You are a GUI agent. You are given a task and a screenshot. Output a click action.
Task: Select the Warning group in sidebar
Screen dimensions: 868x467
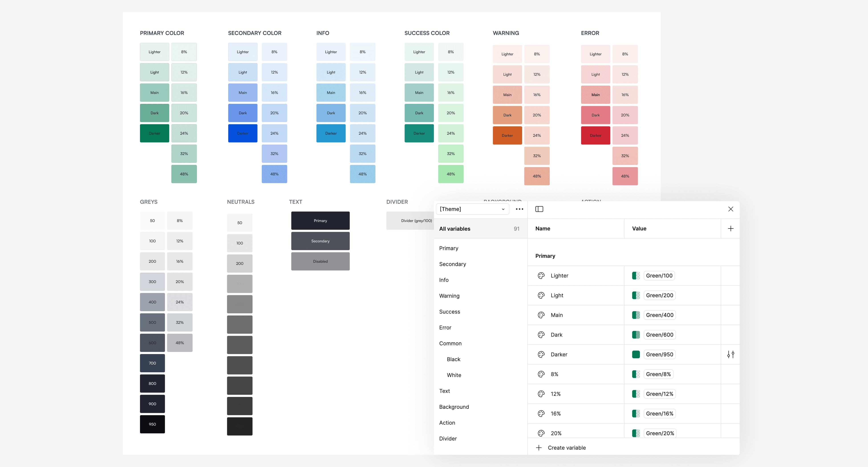449,296
